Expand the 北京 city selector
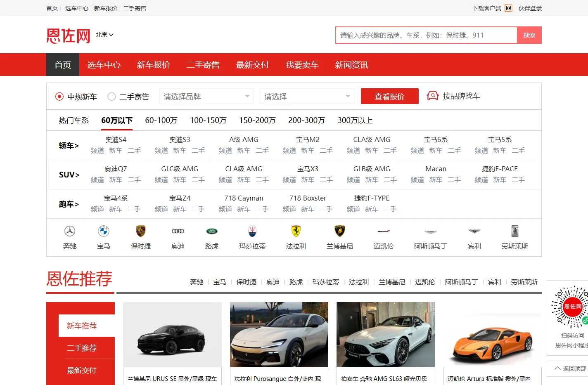Screen dimensions: 588x385 point(104,35)
